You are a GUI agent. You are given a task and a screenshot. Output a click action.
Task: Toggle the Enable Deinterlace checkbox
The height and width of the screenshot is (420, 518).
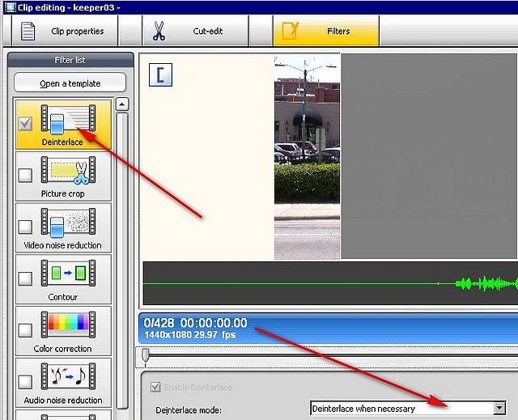pos(155,387)
